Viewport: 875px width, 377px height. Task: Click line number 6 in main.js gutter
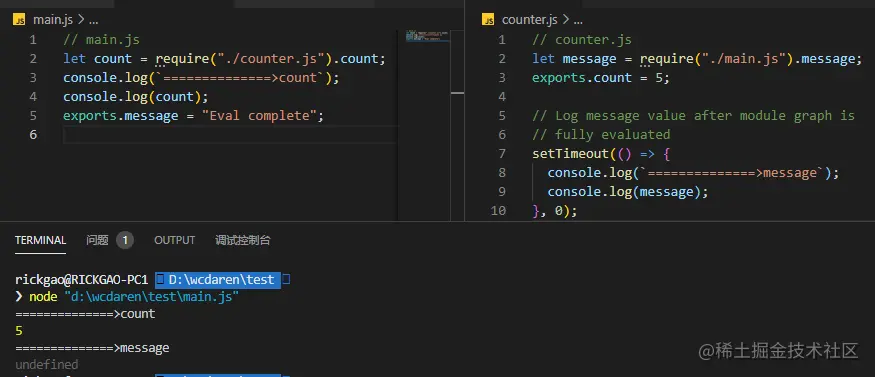(x=33, y=134)
